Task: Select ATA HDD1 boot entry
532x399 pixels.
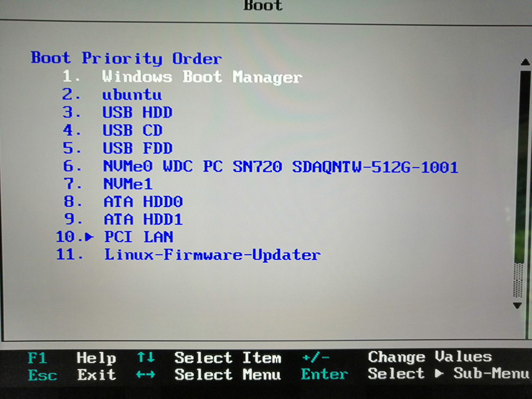Action: tap(143, 219)
